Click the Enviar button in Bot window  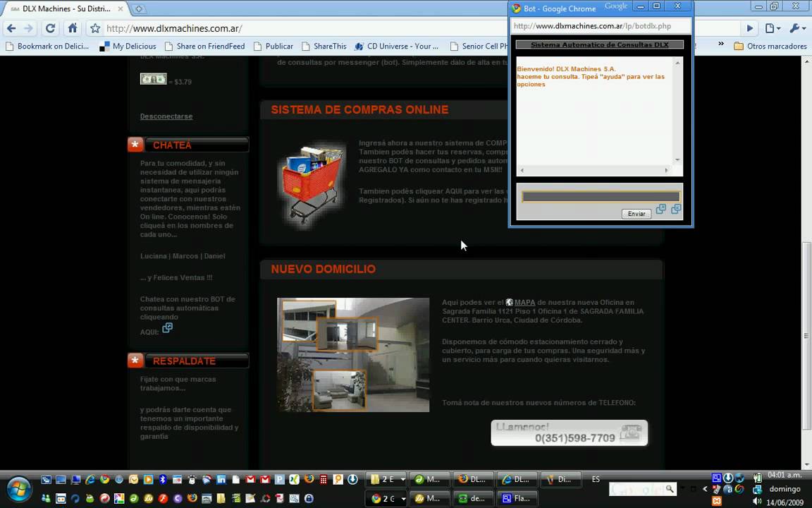click(x=636, y=214)
